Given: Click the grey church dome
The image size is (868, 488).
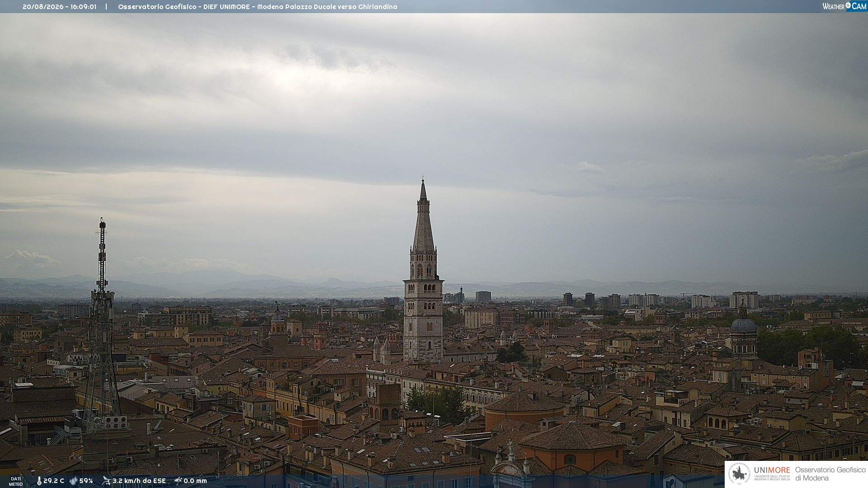Looking at the screenshot, I should (x=743, y=324).
